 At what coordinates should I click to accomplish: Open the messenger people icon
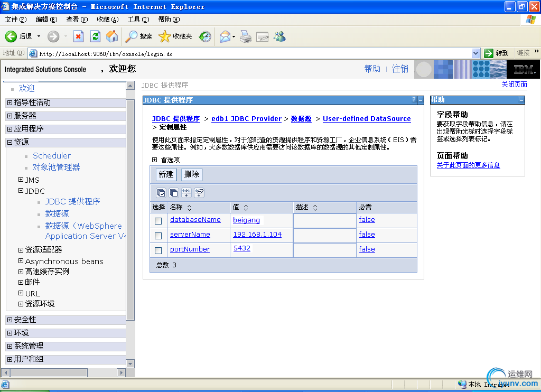(x=280, y=36)
